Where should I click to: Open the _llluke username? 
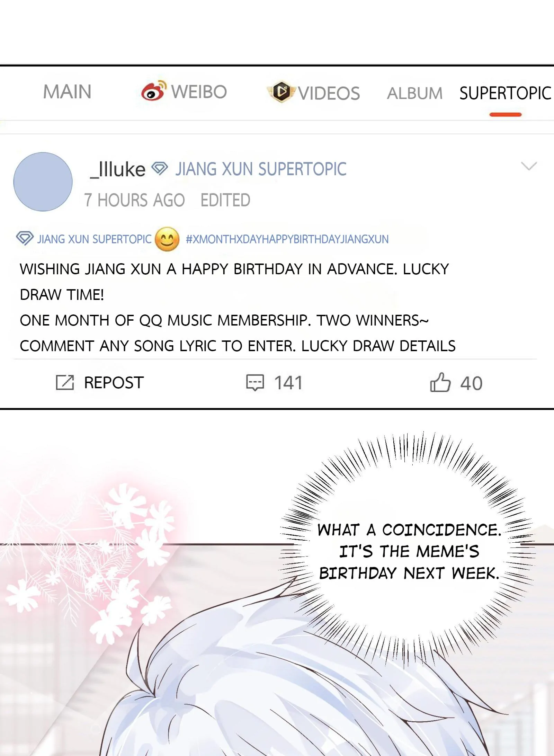click(117, 169)
